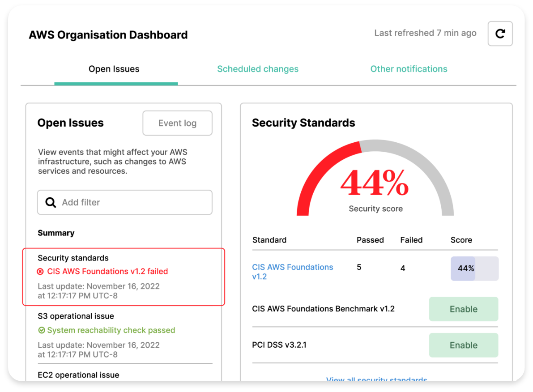The height and width of the screenshot is (392, 533).
Task: Click the Passed column header
Action: coord(370,240)
